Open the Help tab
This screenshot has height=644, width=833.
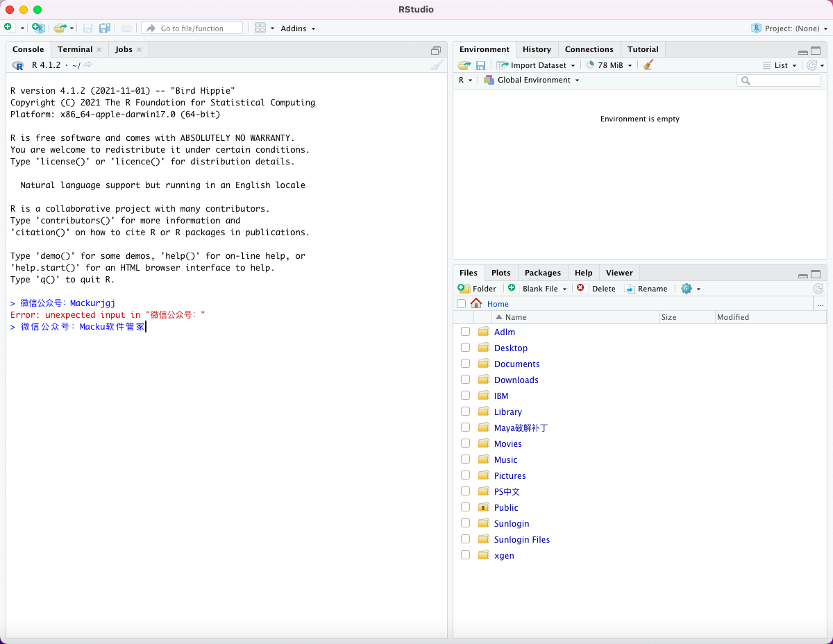(584, 273)
